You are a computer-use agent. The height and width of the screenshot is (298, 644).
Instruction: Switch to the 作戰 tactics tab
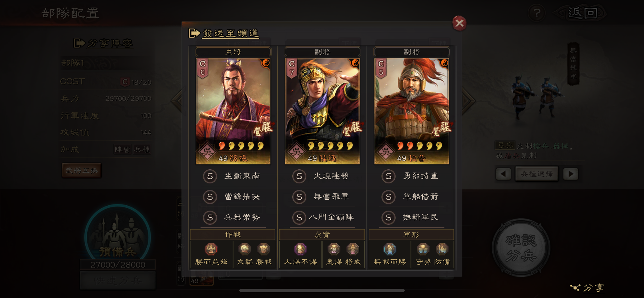(x=233, y=235)
